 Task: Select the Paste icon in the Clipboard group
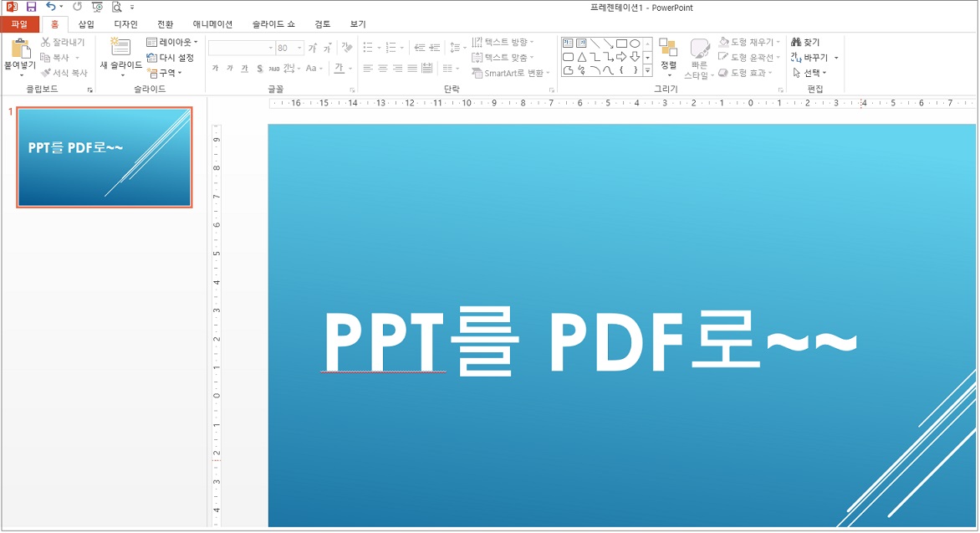pyautogui.click(x=21, y=50)
